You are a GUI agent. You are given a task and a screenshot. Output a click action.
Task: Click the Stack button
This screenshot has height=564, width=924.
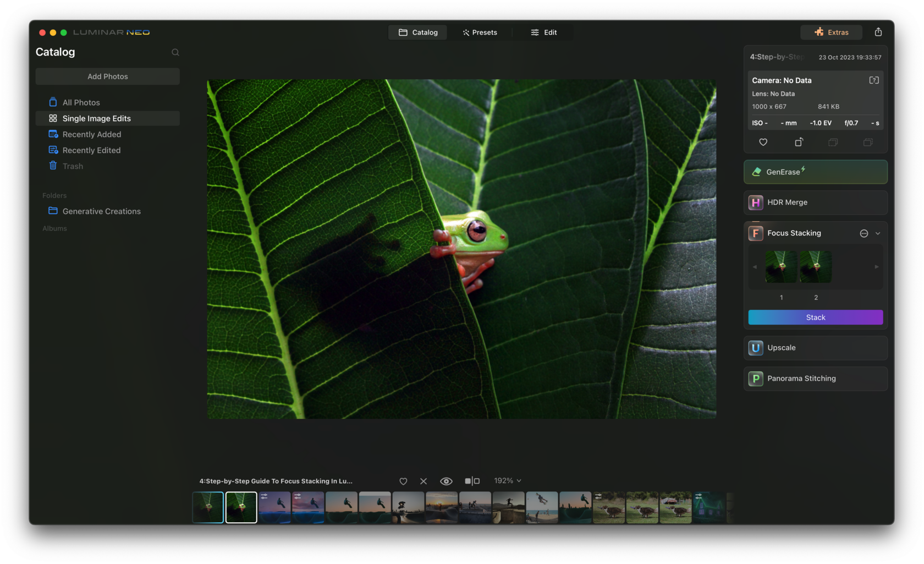point(815,317)
